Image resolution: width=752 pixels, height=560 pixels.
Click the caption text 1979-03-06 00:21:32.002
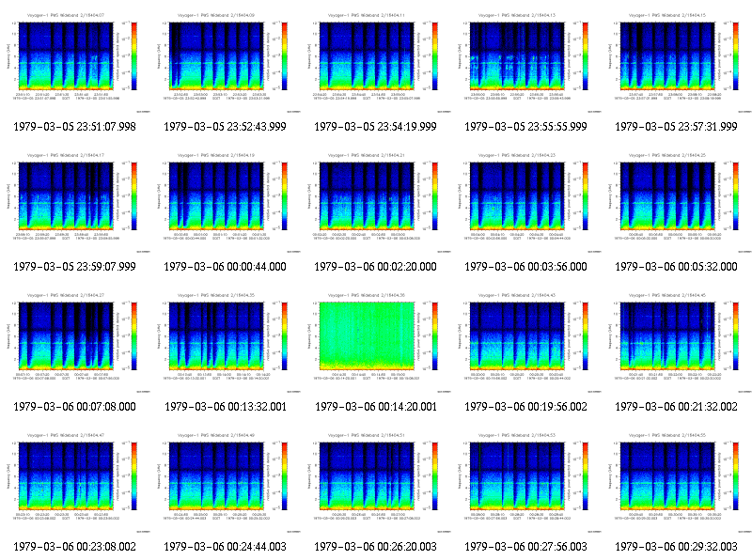coord(676,407)
